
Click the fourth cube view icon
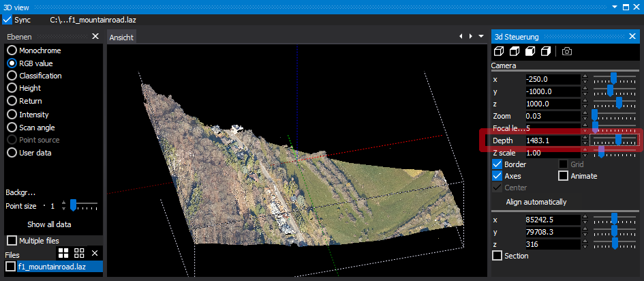546,51
